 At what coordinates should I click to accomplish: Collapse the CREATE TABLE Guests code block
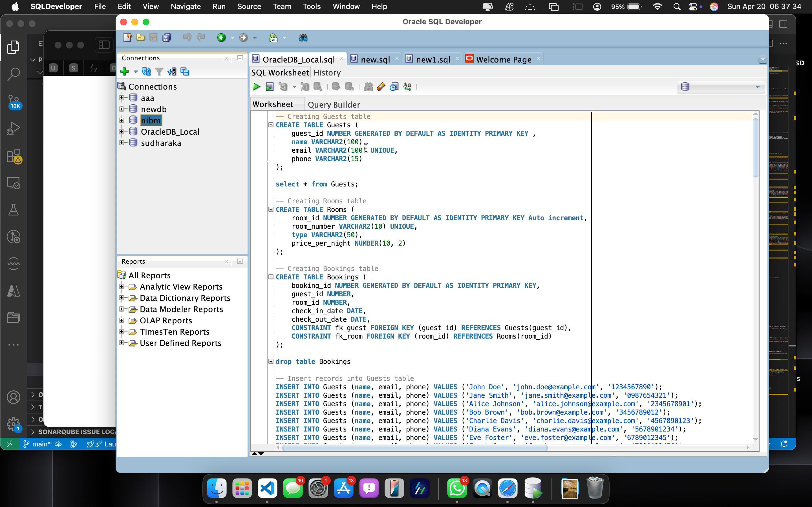271,125
